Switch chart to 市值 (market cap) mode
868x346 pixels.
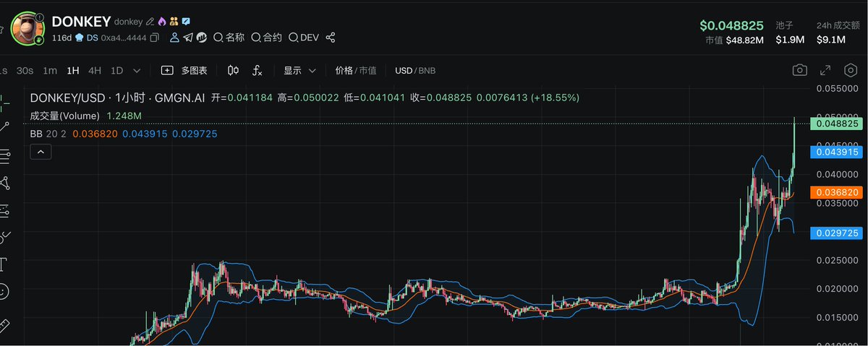coord(367,71)
